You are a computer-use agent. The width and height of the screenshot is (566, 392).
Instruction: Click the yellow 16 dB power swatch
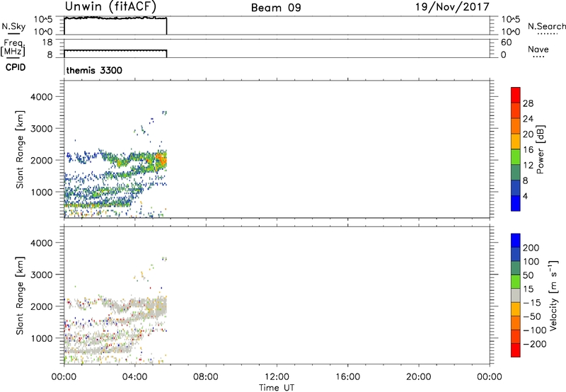(516, 141)
